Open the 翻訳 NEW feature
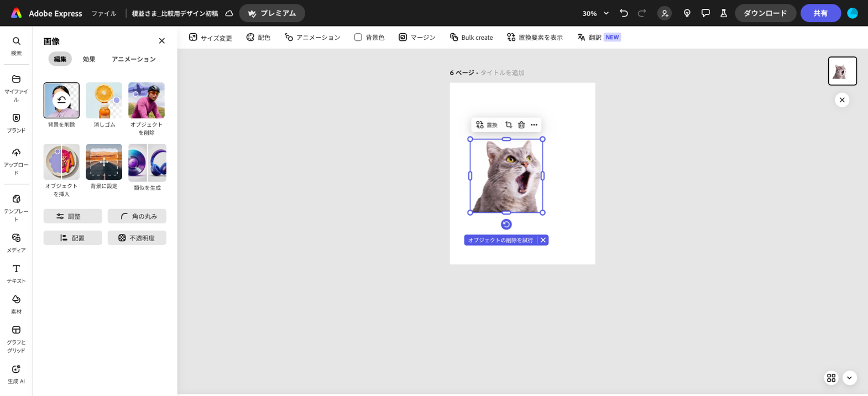868x396 pixels. coord(599,38)
